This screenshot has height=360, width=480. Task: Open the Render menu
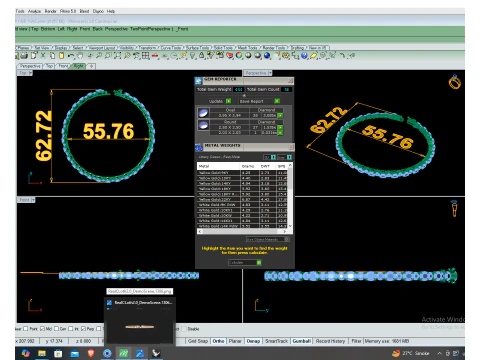point(51,11)
